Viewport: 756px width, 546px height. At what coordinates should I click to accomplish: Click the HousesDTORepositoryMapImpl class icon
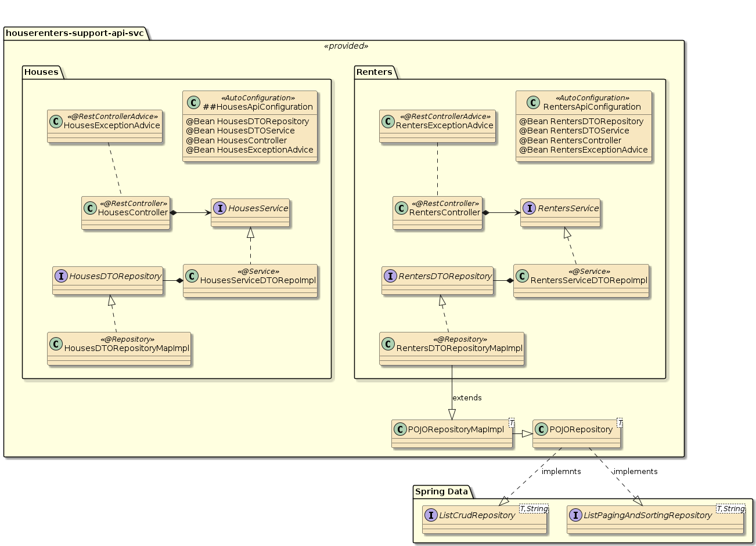[x=56, y=344]
